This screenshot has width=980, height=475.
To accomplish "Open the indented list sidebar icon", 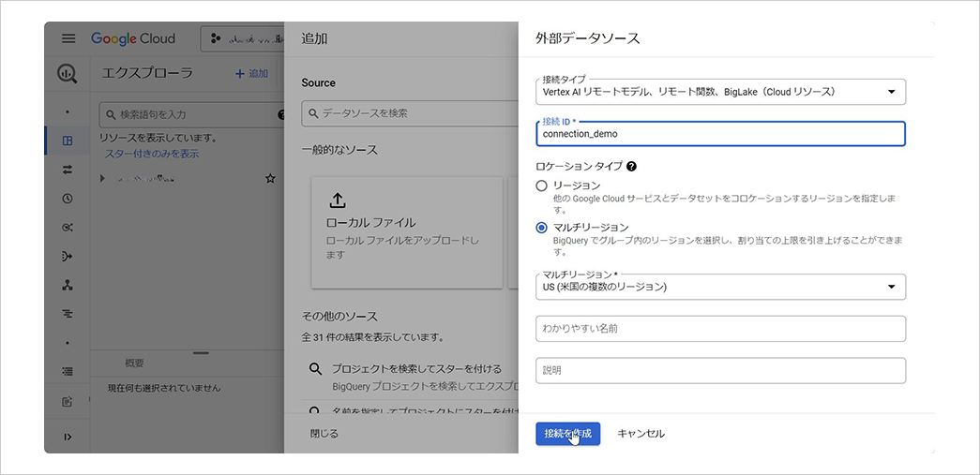I will point(68,371).
